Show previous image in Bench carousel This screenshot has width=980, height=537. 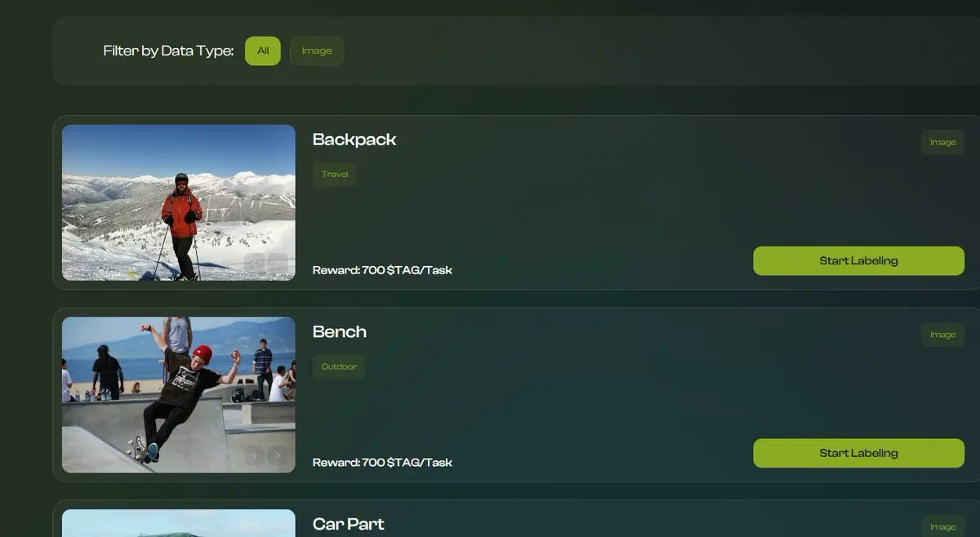tap(254, 455)
